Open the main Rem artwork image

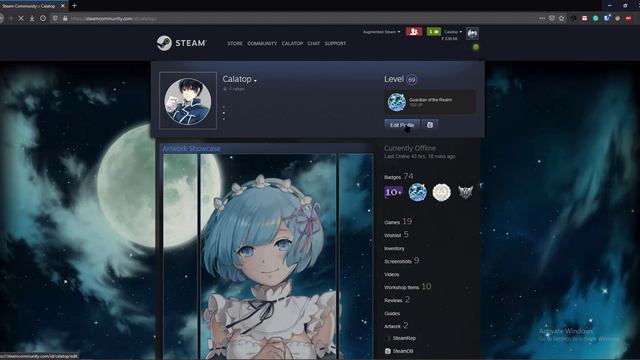pyautogui.click(x=268, y=256)
